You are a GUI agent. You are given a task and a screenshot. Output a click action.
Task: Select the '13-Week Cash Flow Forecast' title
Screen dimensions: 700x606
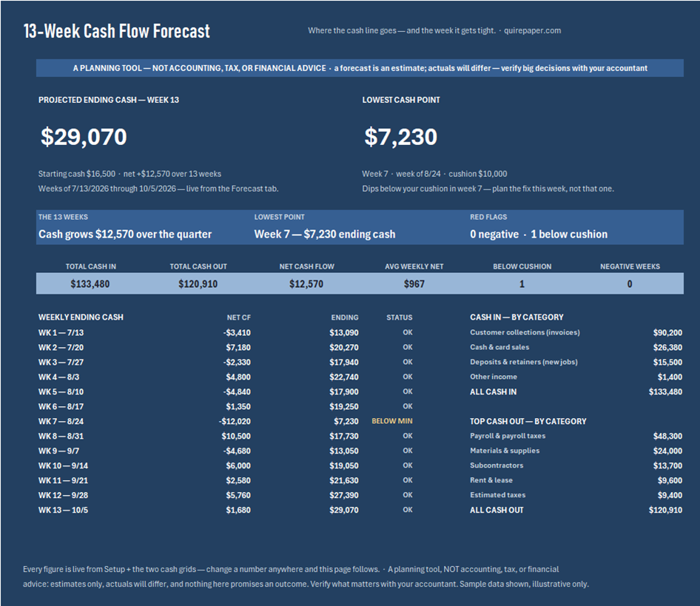(x=116, y=31)
